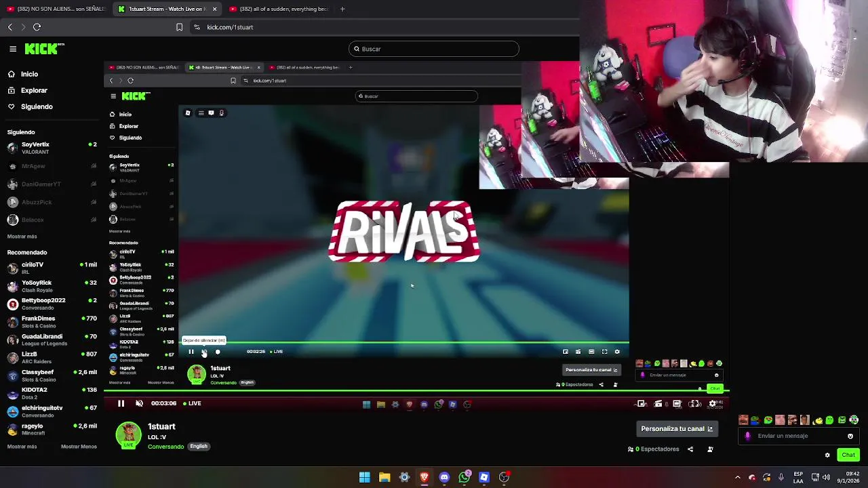The image size is (868, 488).
Task: Open the Windows Start menu
Action: click(365, 477)
